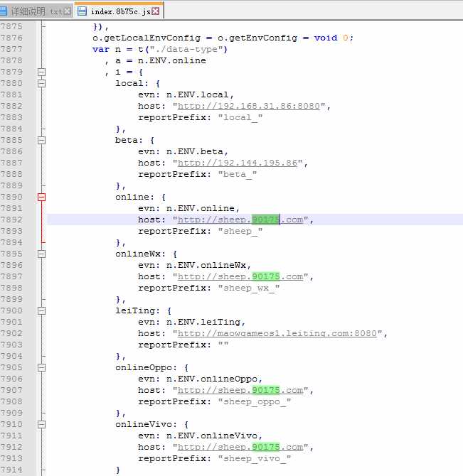Viewport: 463px width, 476px height.
Task: Close the 详细说明.txt tab
Action: pos(68,11)
